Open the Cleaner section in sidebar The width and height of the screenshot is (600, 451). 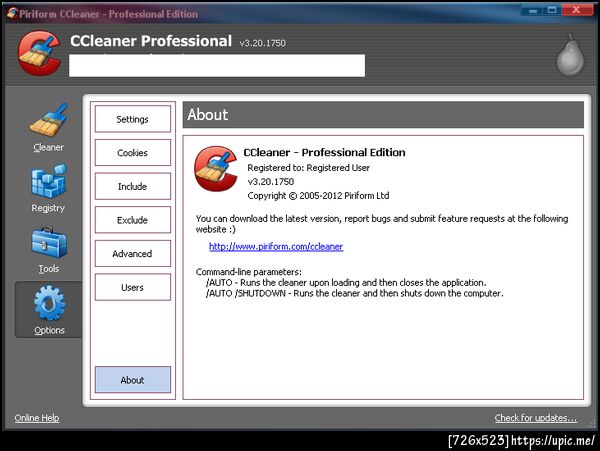tap(48, 127)
